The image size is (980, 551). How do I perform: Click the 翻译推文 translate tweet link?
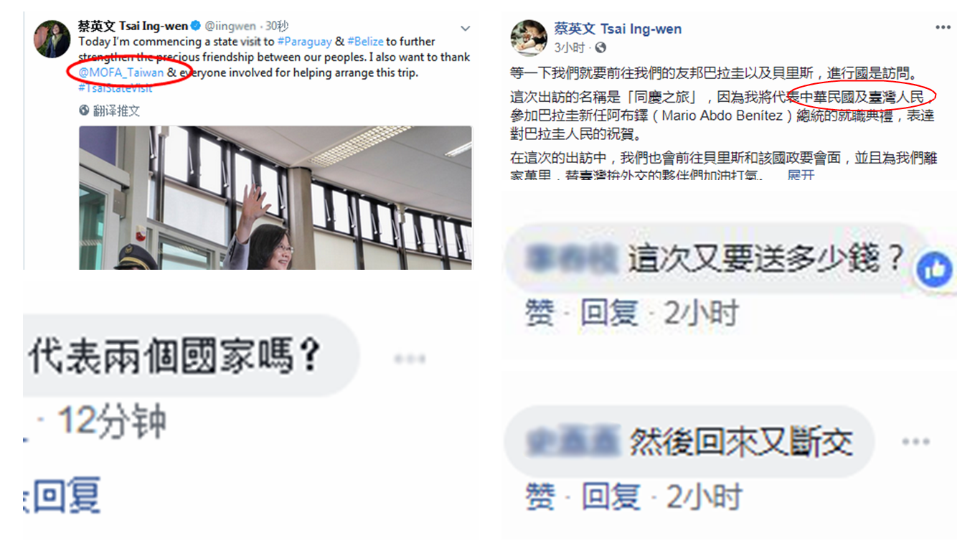click(117, 110)
